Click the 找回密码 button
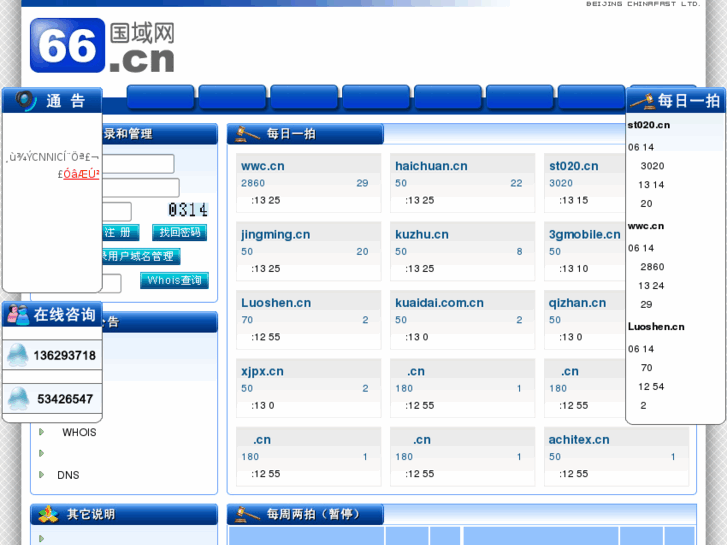Viewport: 727px width, 545px height. coord(179,232)
